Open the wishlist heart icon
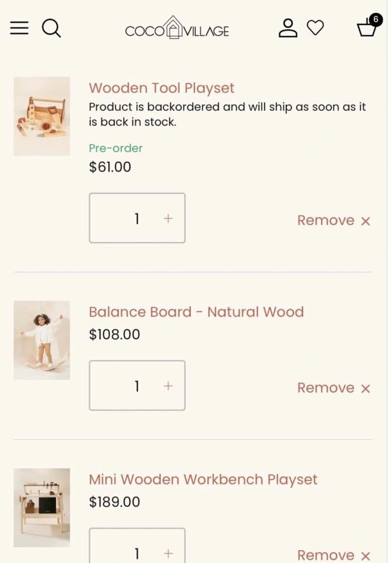 315,28
